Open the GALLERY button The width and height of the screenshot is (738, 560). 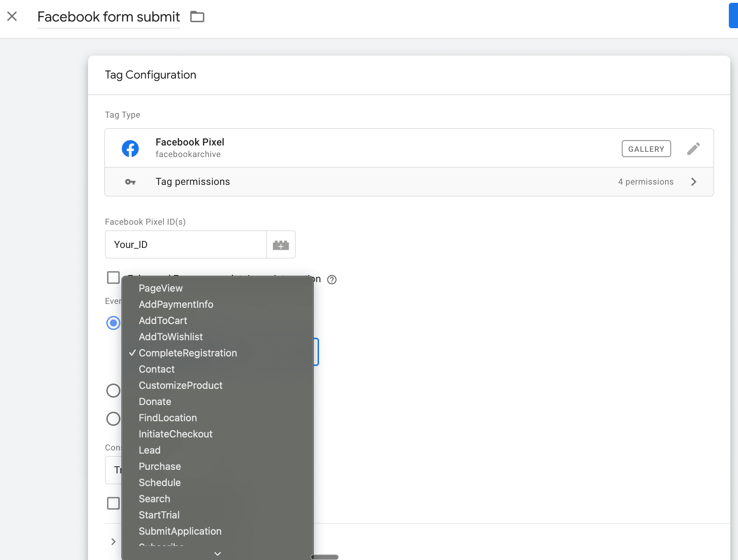tap(646, 149)
